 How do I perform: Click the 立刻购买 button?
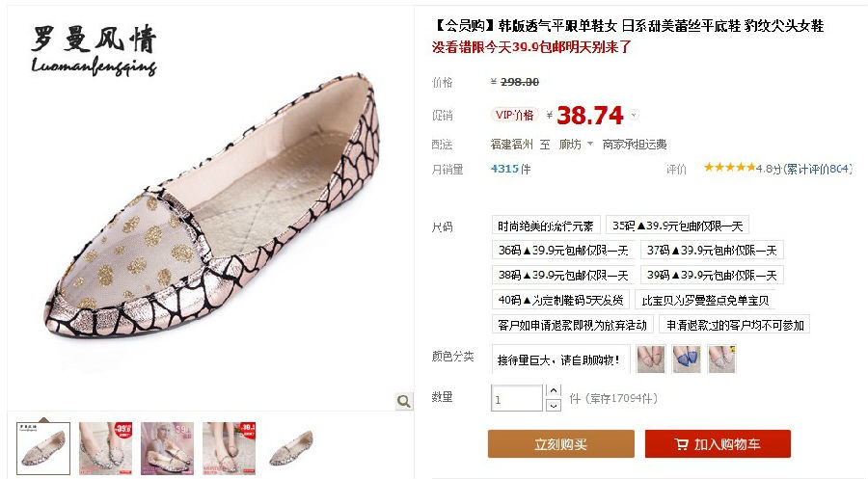tap(560, 444)
